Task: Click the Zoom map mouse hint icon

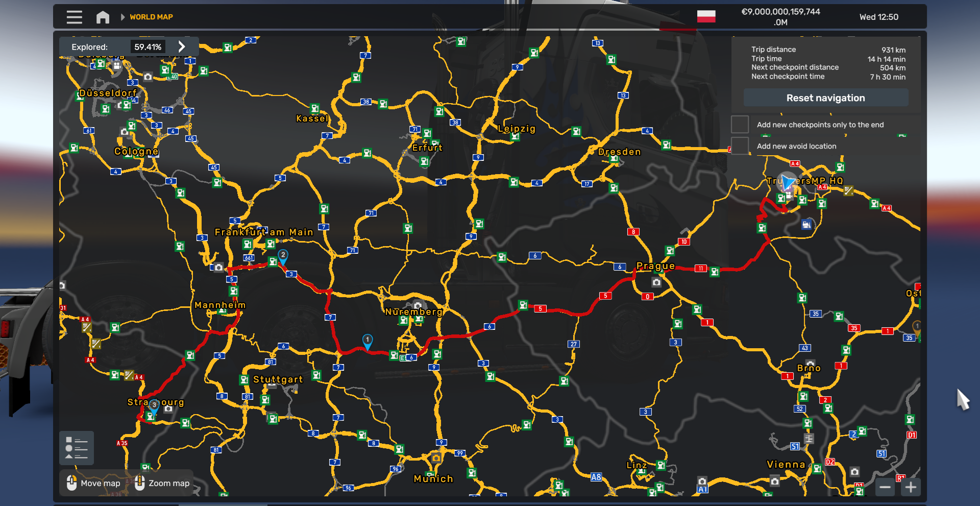Action: (x=139, y=483)
